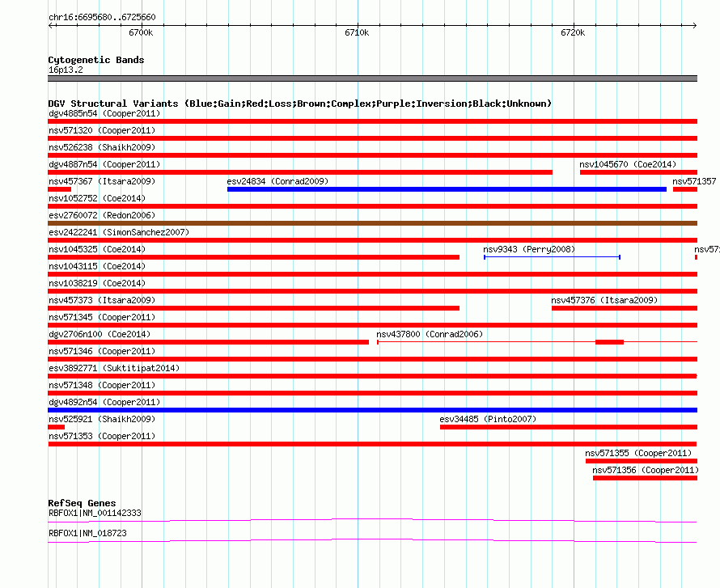Click the Cytogenetic Bands track title
Image resolution: width=720 pixels, height=588 pixels.
click(96, 60)
